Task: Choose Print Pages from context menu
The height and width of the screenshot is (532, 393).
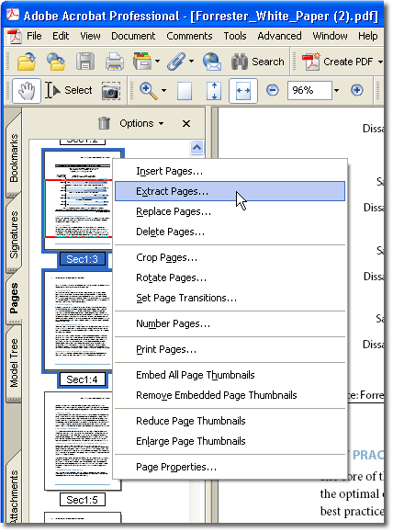Action: click(x=230, y=349)
